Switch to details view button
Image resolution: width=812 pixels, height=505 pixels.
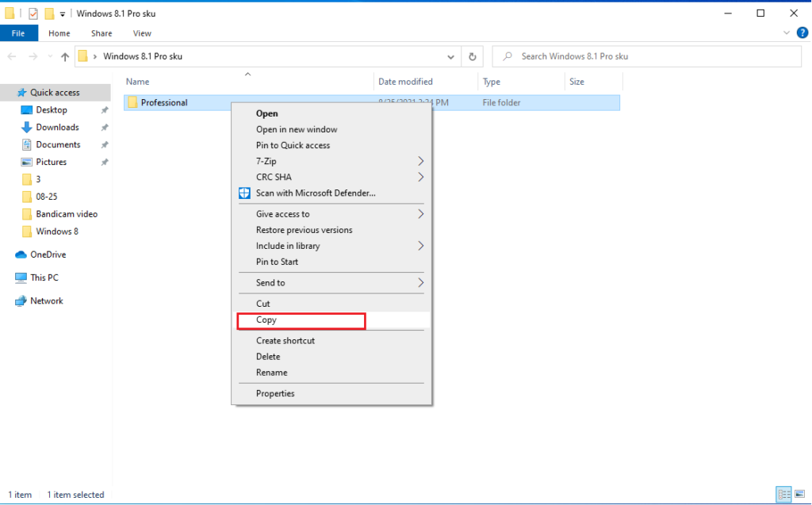coord(783,495)
